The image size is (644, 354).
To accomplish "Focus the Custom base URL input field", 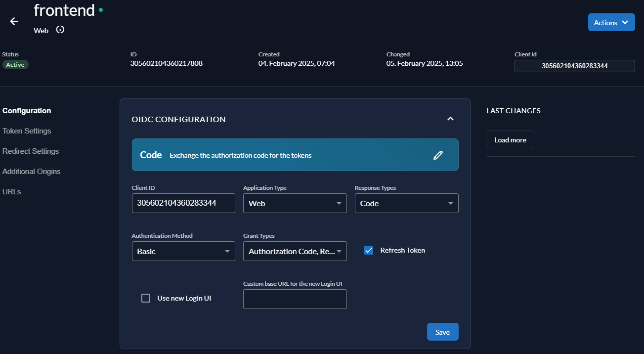I will (x=295, y=299).
